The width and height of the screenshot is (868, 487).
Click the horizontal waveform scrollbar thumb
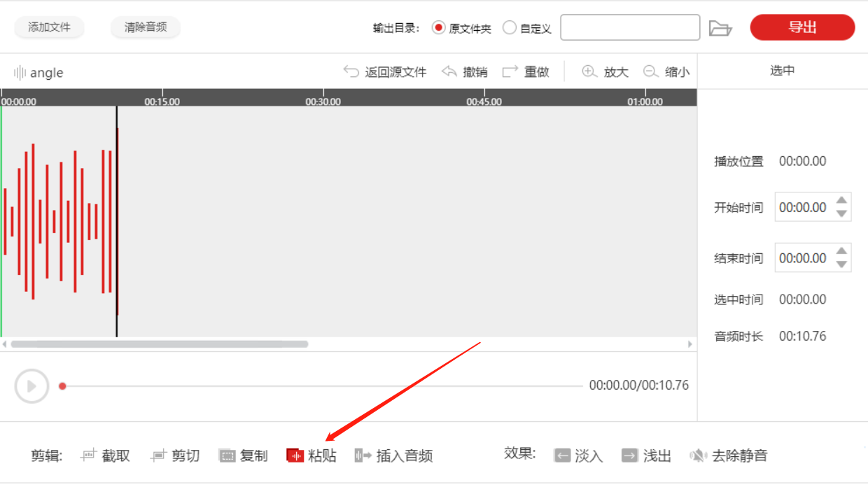(x=160, y=344)
